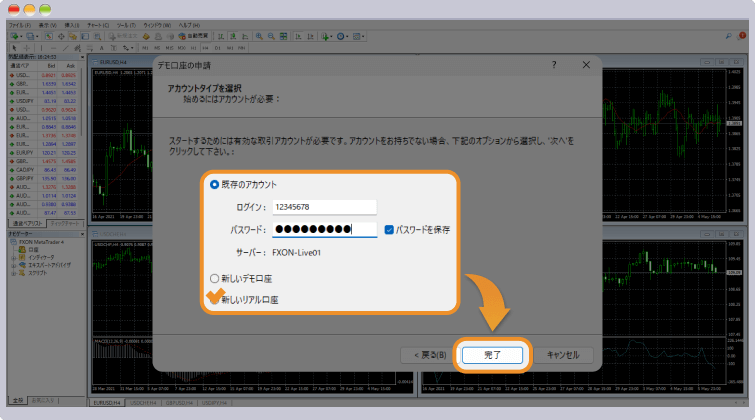The width and height of the screenshot is (755, 420).
Task: Open the profiles toolbar icon
Action: 31,36
